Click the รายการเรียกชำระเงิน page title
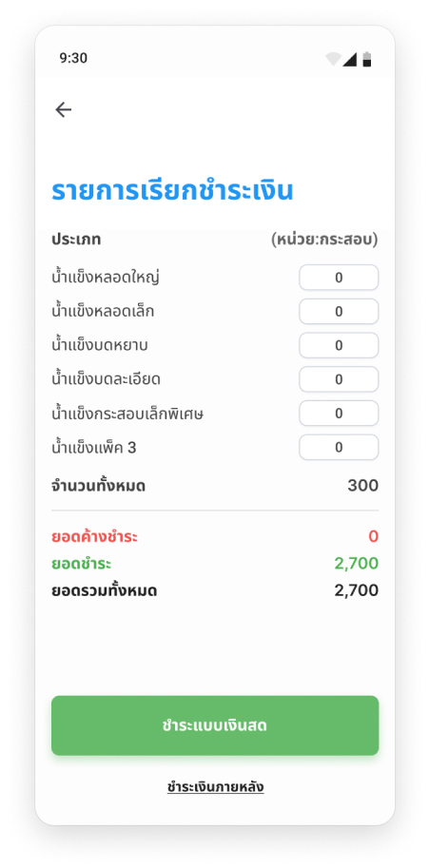This screenshot has height=868, width=429. tap(172, 191)
